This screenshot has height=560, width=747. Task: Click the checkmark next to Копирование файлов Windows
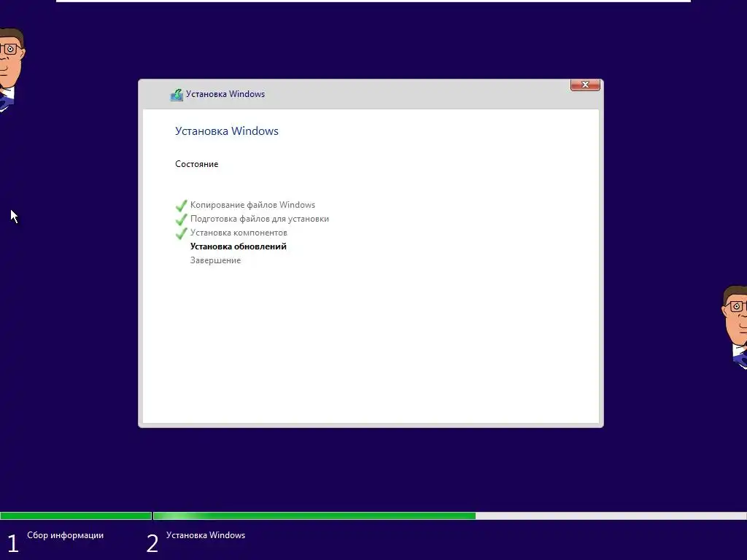point(182,205)
